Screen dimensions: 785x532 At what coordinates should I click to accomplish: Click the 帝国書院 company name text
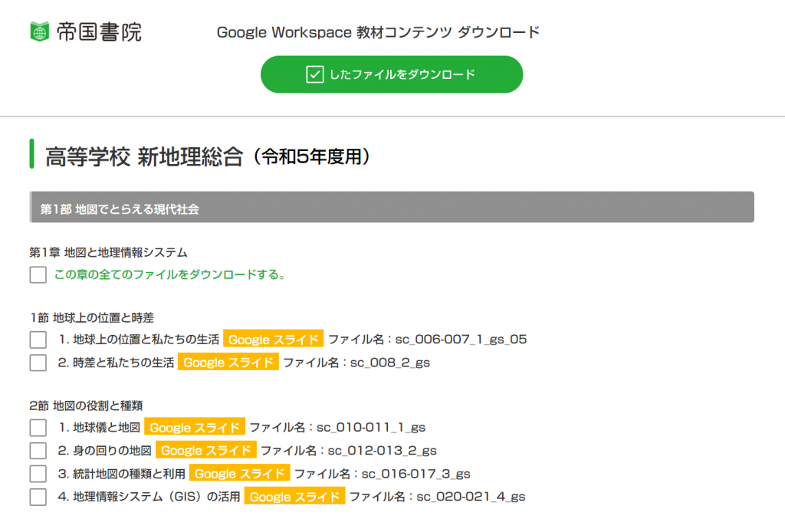[x=99, y=32]
